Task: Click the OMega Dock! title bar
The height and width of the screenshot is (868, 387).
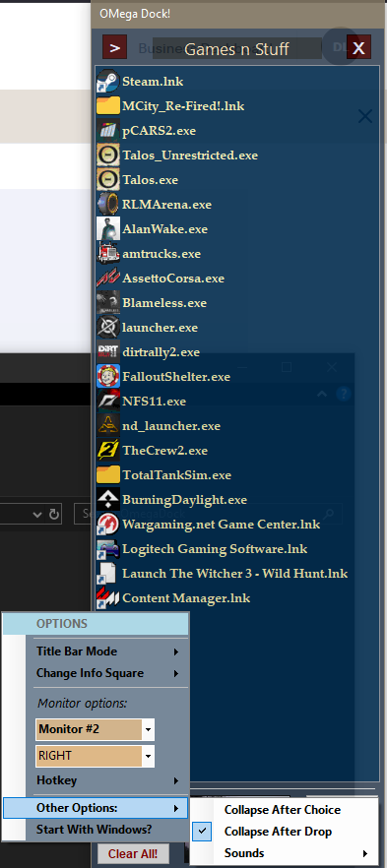Action: (238, 14)
